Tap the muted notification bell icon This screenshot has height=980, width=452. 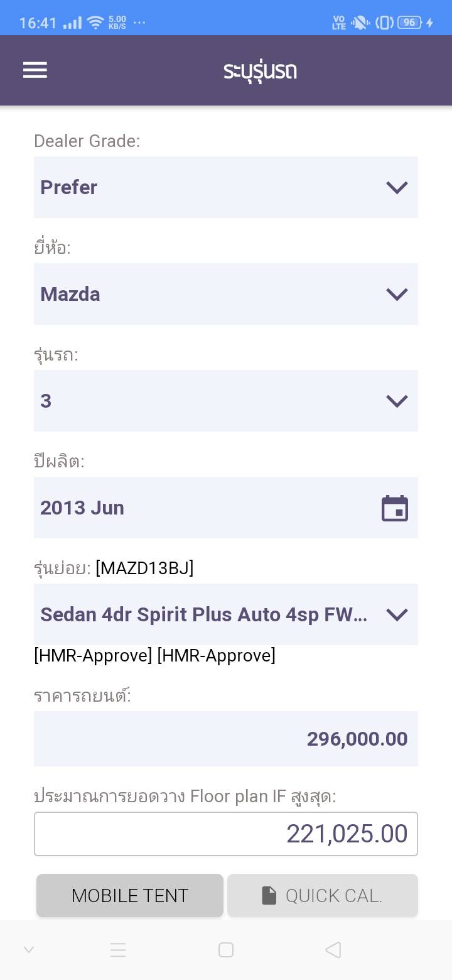[x=360, y=23]
